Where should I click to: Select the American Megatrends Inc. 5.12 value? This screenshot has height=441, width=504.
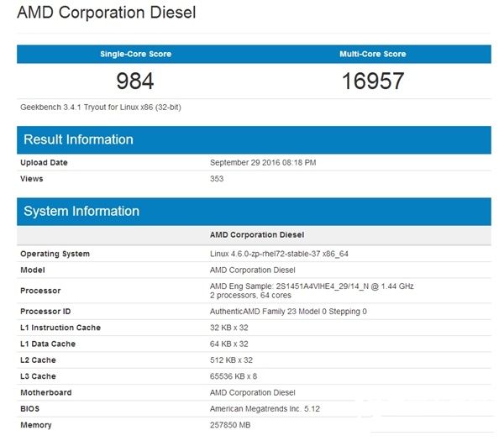pyautogui.click(x=265, y=409)
